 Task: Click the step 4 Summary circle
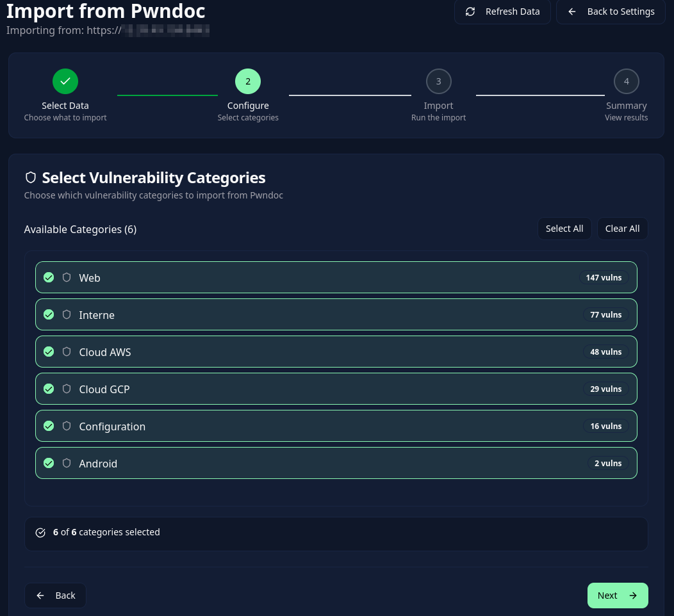click(627, 81)
